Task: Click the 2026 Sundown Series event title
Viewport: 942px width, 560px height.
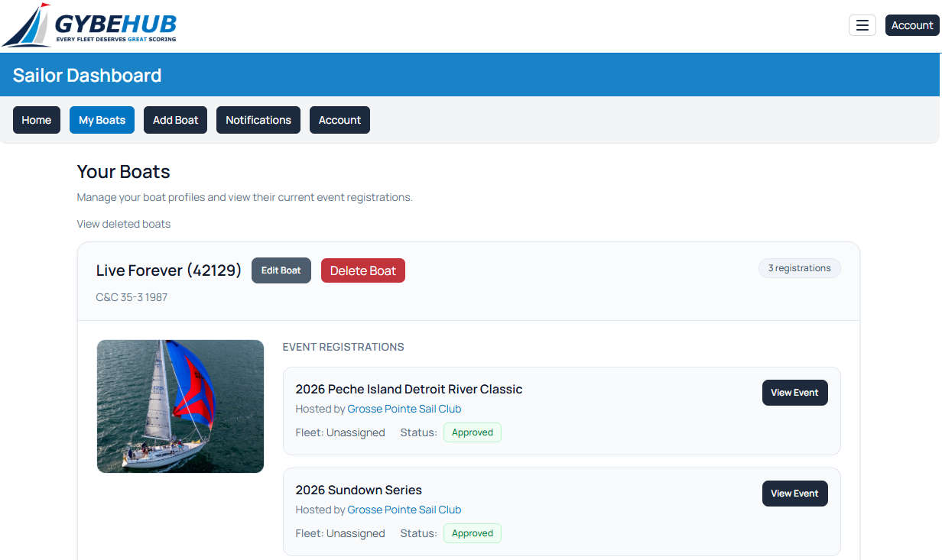Action: tap(359, 490)
